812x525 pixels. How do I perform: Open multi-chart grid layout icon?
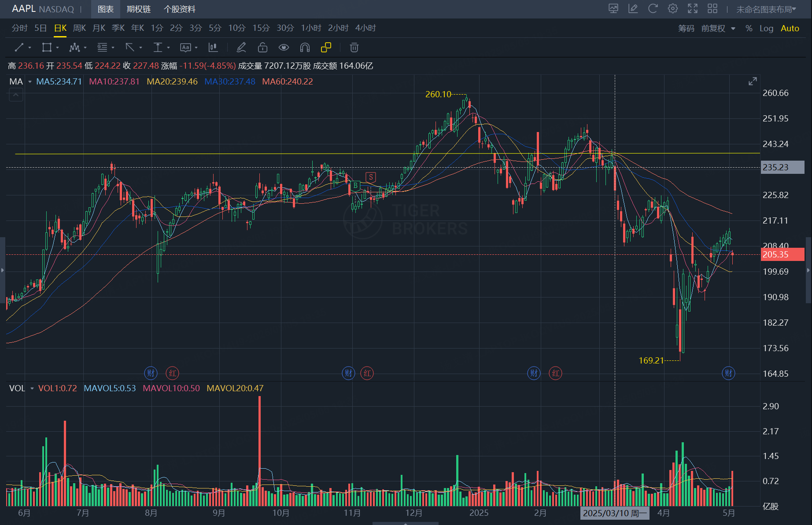pos(712,9)
